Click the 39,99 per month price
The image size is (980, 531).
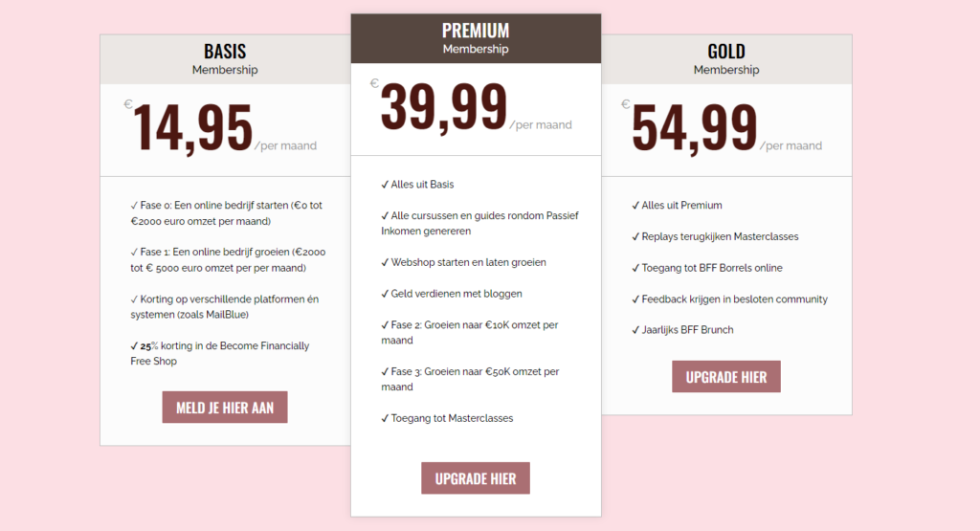pos(444,107)
